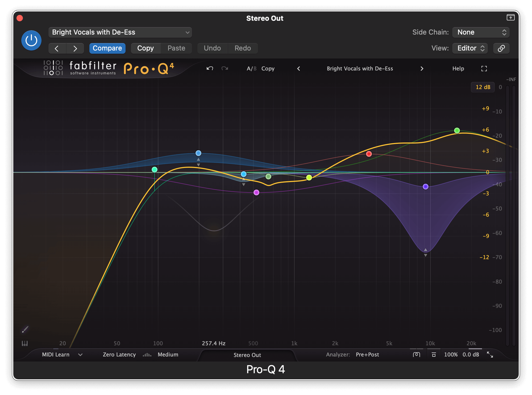Open the View Editor dropdown
The width and height of the screenshot is (532, 395).
[x=470, y=48]
